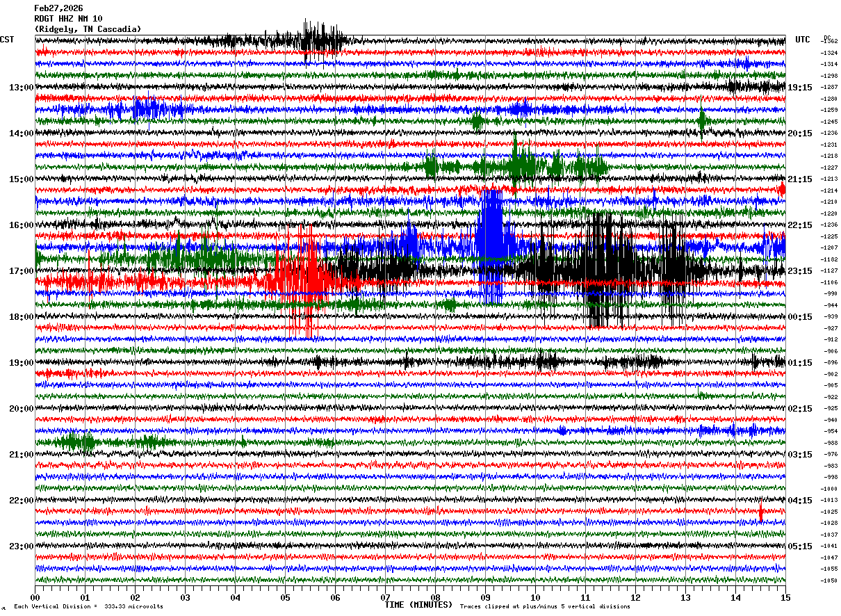
Task: Select minute tick label 04 on the time axis
Action: 235,597
